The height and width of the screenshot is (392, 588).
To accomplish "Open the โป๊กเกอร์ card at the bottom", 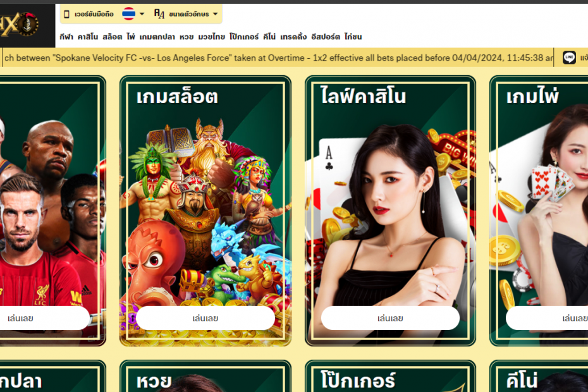I will (390, 376).
